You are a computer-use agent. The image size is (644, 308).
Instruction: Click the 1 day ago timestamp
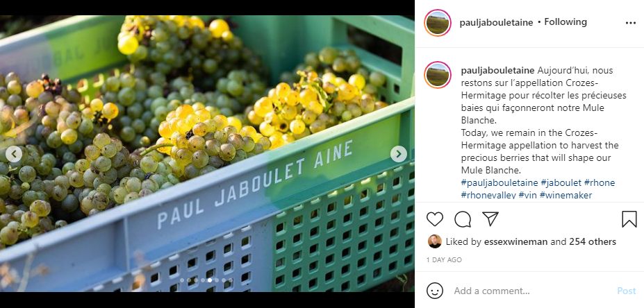click(x=444, y=260)
